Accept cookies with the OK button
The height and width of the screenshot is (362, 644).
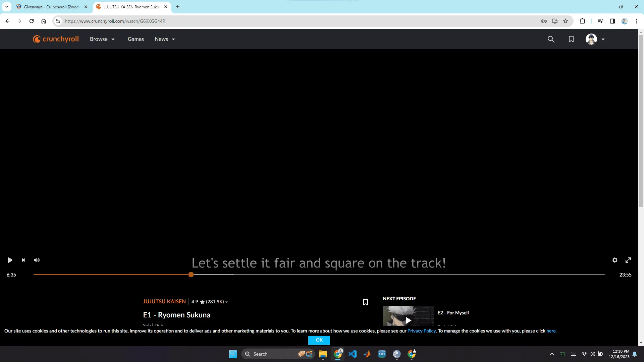click(319, 340)
